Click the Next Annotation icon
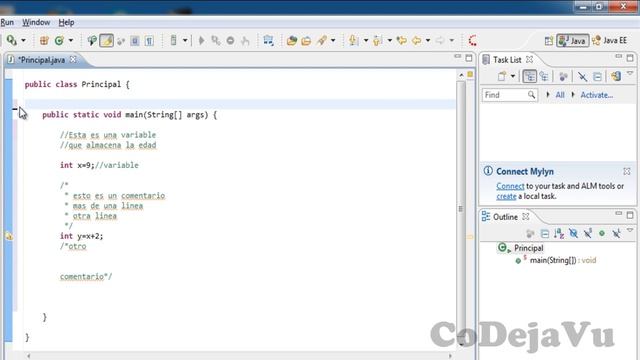The image size is (640, 360). point(353,40)
